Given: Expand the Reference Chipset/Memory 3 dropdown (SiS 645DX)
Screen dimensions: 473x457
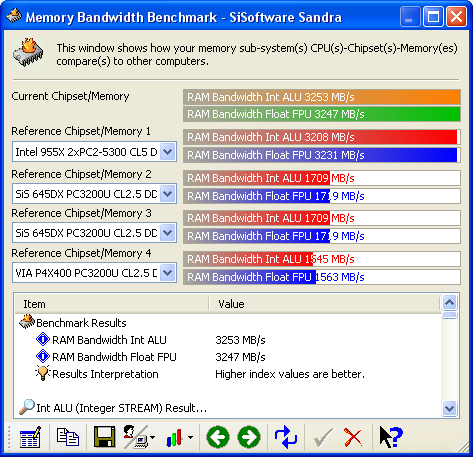Looking at the screenshot, I should coord(168,233).
